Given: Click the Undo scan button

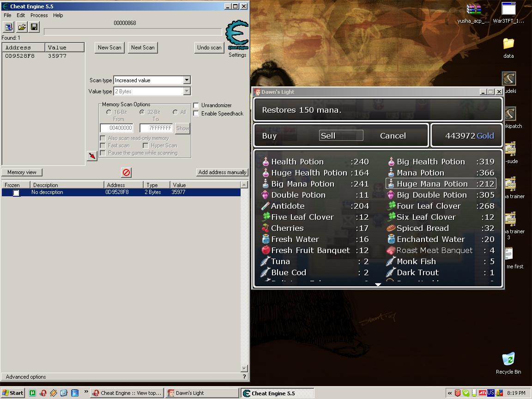Looking at the screenshot, I should (x=209, y=48).
